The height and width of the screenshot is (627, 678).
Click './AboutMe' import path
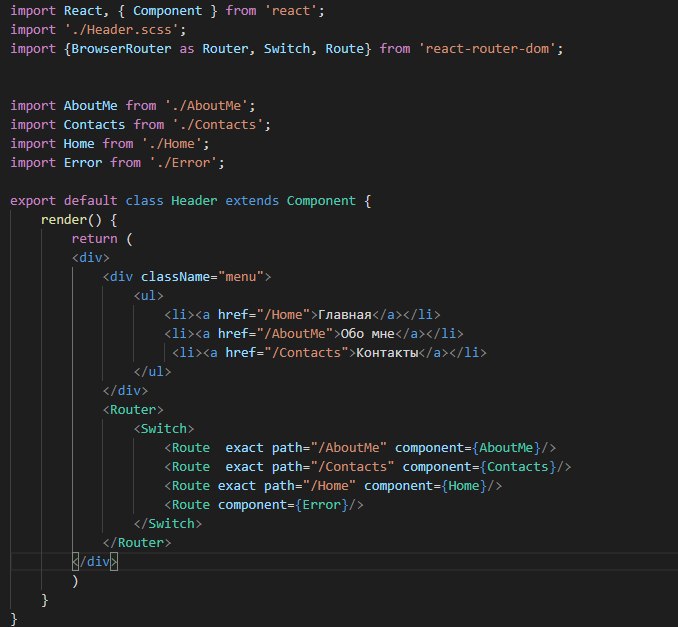206,106
